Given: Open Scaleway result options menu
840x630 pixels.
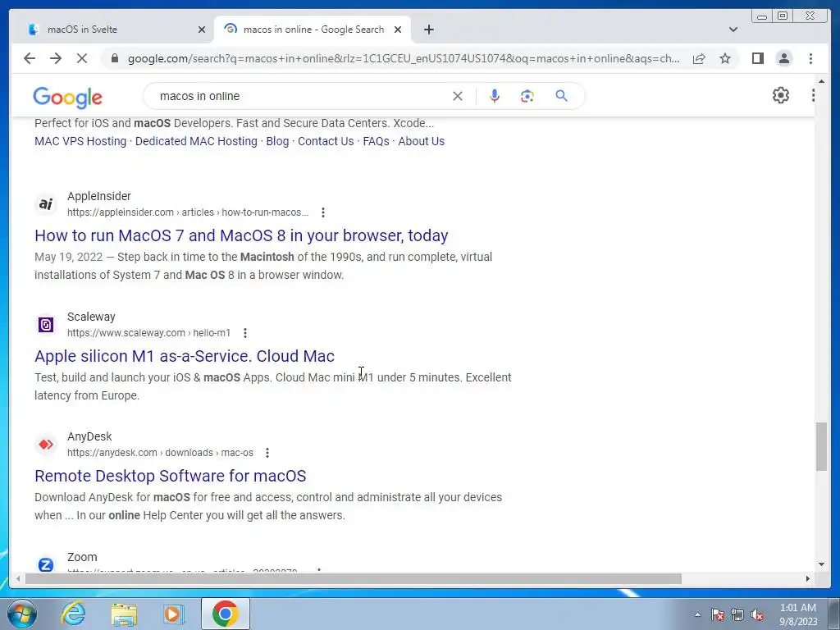Looking at the screenshot, I should (244, 333).
